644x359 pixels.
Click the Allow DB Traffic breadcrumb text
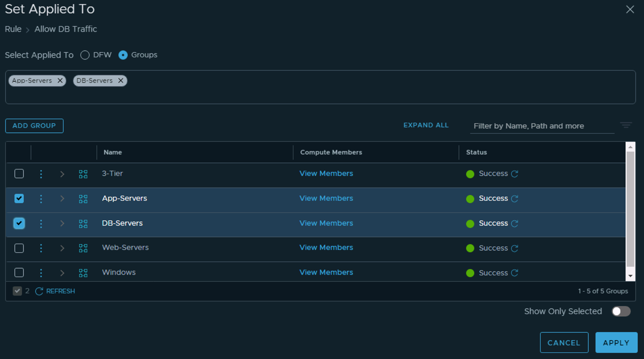(66, 29)
